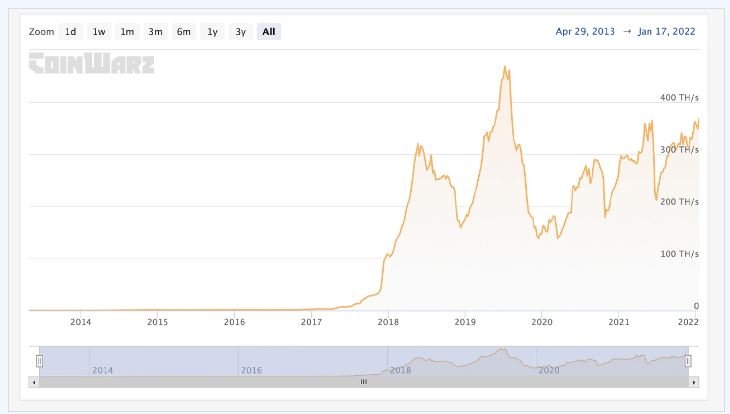Zoom chart to 1y
The height and width of the screenshot is (414, 730).
click(x=212, y=32)
